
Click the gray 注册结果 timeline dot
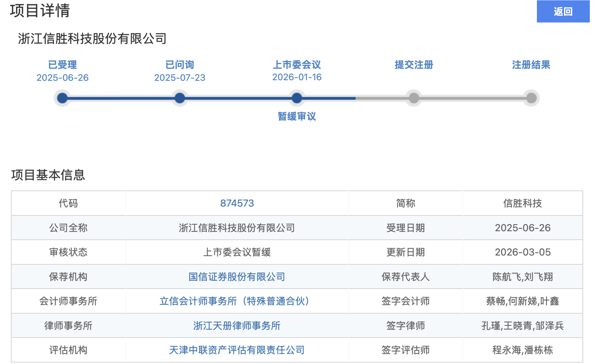click(531, 98)
